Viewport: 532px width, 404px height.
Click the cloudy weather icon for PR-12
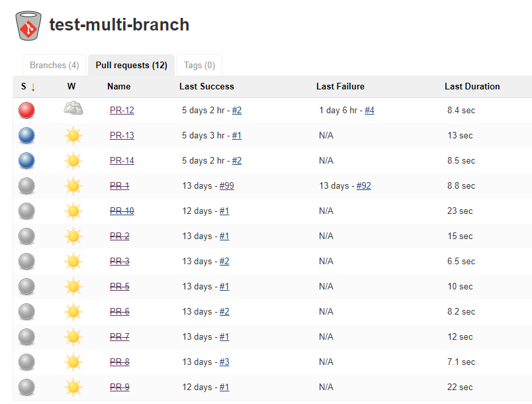coord(73,110)
